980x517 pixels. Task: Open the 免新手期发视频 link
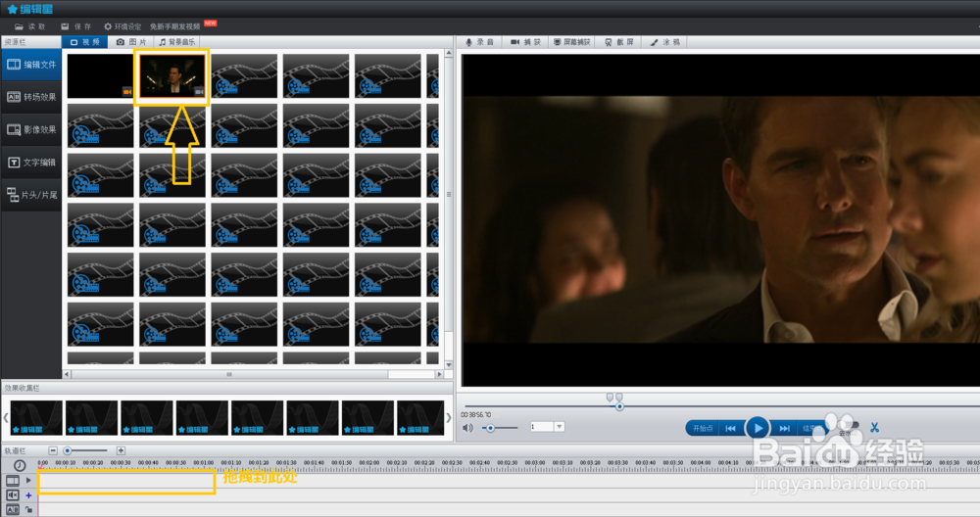(175, 26)
